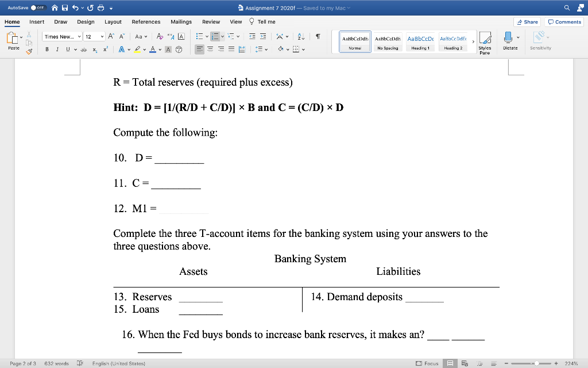This screenshot has height=368, width=588.
Task: Increase paragraph indent
Action: (263, 36)
